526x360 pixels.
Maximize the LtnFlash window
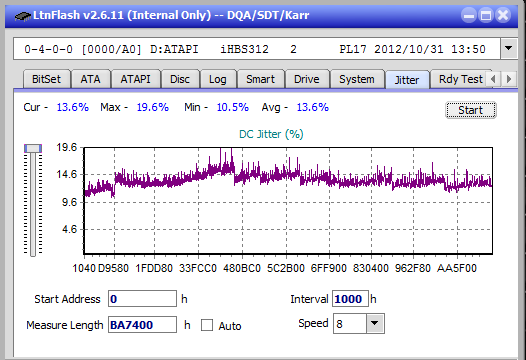486,15
